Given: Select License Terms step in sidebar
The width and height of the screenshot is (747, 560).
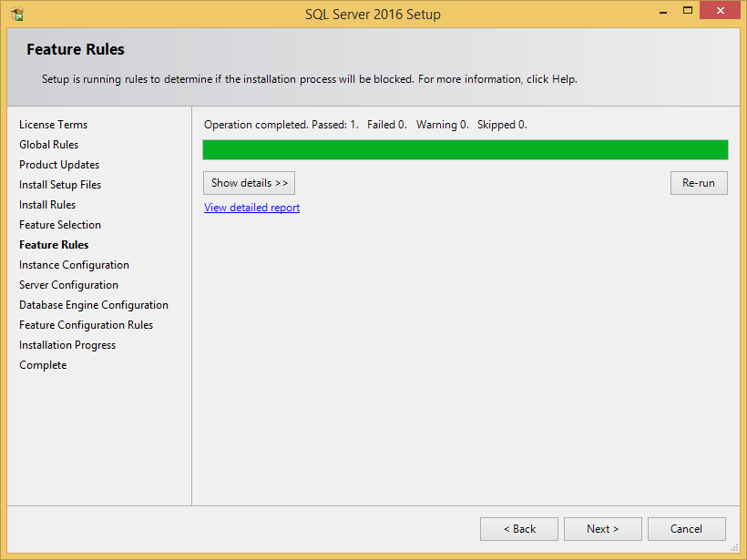Looking at the screenshot, I should click(x=54, y=125).
